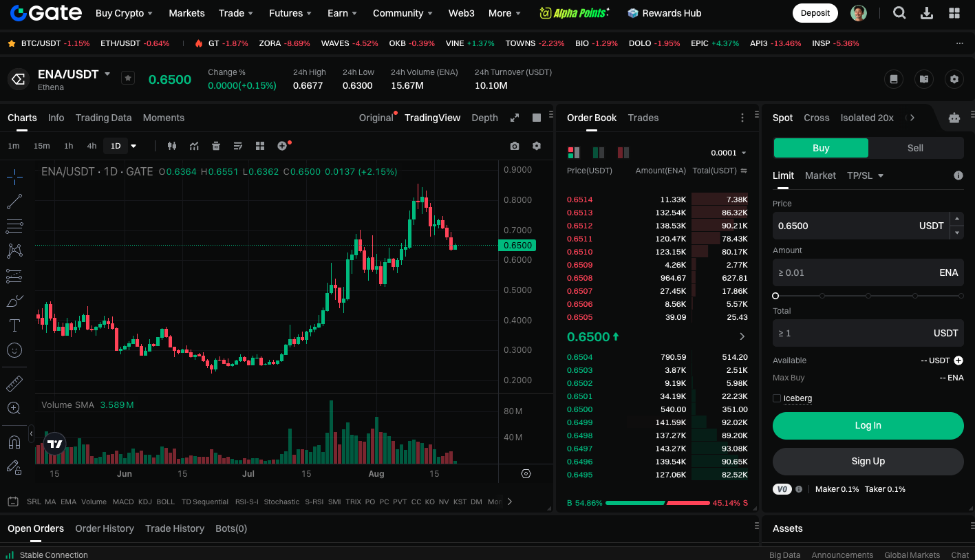Switch order side to Sell

click(915, 148)
